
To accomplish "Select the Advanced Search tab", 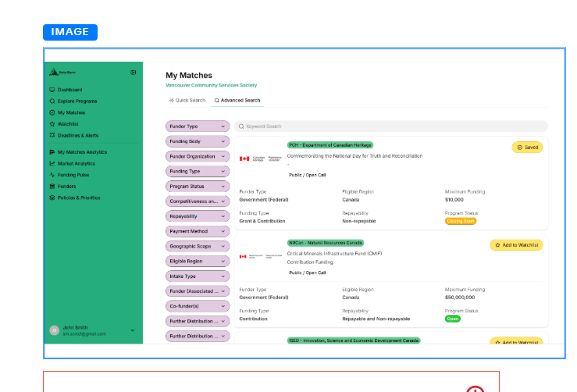I will (x=237, y=100).
